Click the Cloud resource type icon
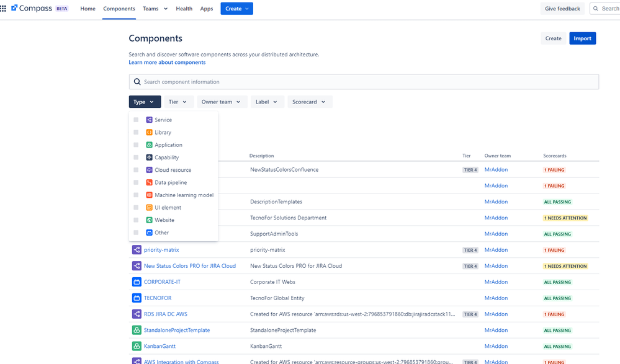The image size is (620, 364). (x=150, y=169)
